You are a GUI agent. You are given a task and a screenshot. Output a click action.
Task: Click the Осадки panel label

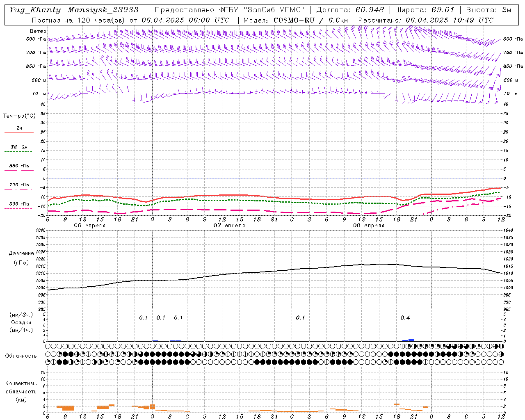pyautogui.click(x=21, y=322)
